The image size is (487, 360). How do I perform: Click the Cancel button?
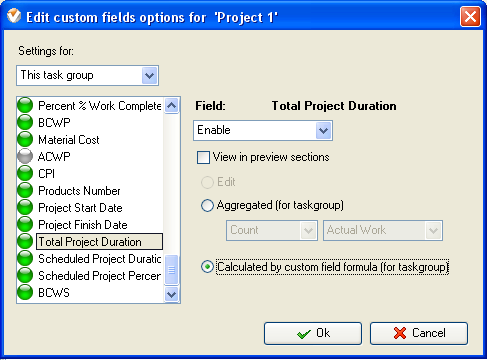tap(419, 333)
